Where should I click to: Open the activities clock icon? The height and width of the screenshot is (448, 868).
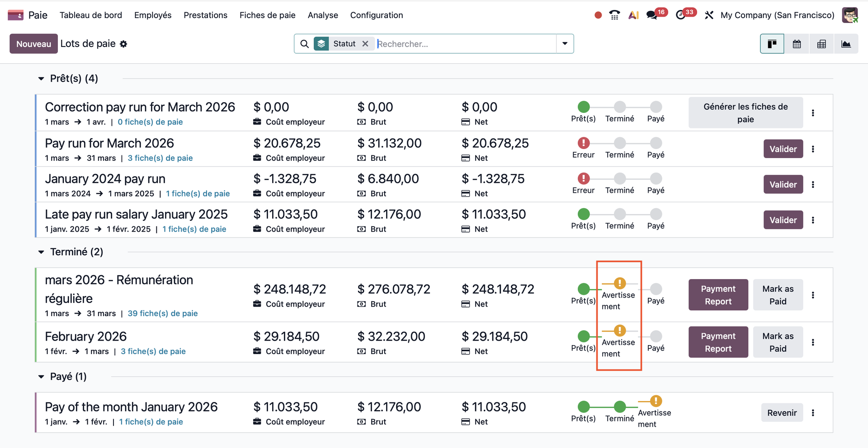pos(680,15)
